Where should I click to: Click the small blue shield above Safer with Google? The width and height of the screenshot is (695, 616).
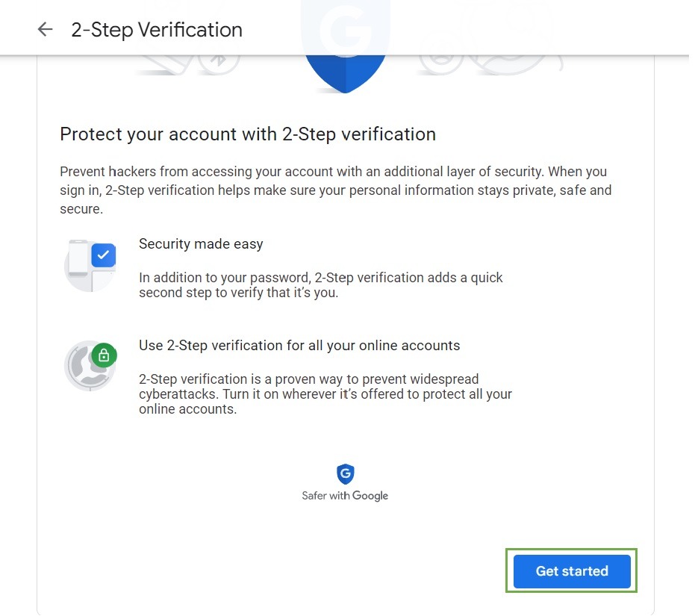point(345,473)
